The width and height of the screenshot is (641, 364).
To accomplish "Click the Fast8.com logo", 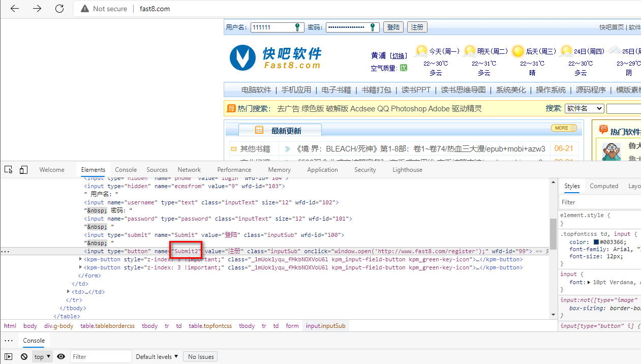I will (276, 57).
